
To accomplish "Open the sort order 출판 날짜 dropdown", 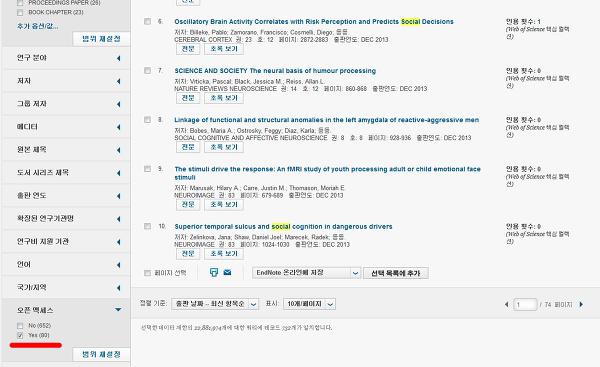I will [215, 304].
